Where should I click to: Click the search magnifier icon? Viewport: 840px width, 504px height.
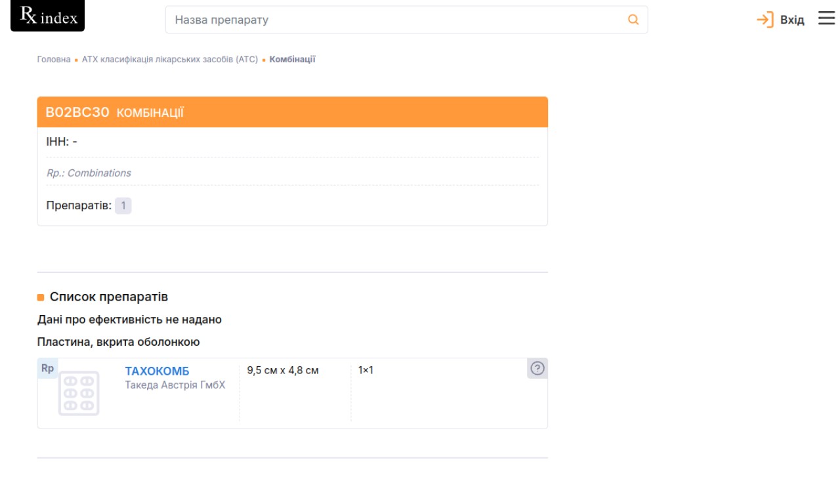point(633,20)
